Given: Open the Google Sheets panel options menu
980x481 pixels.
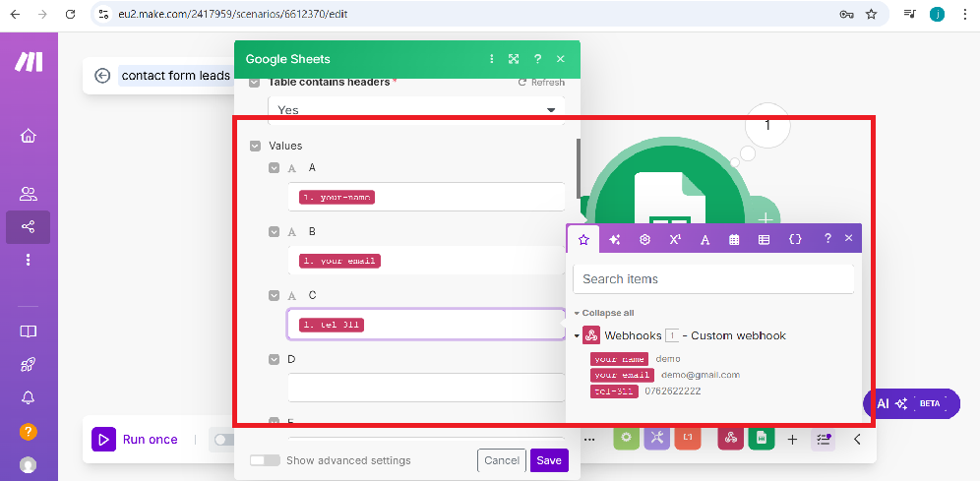Looking at the screenshot, I should 492,59.
